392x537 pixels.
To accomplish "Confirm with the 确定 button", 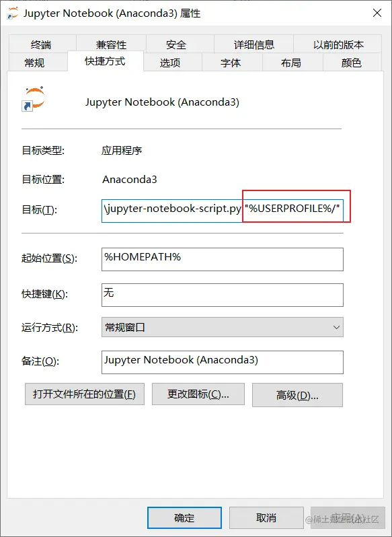I will (184, 517).
